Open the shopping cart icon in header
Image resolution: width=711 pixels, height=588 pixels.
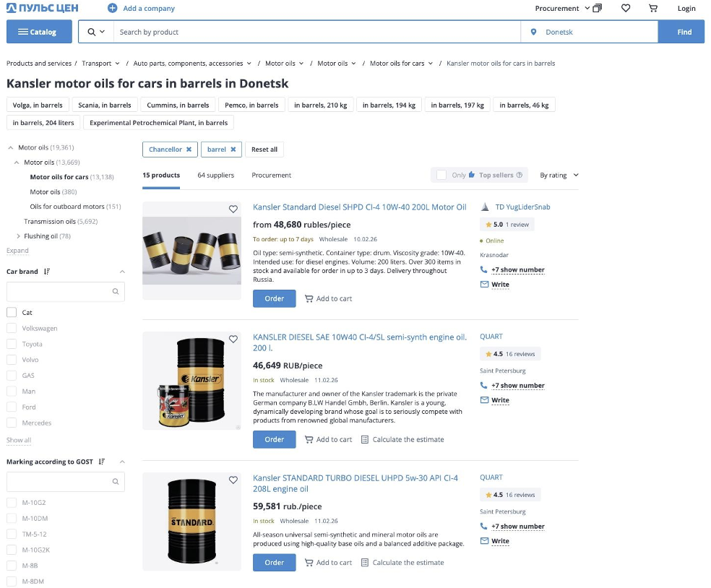pyautogui.click(x=653, y=8)
